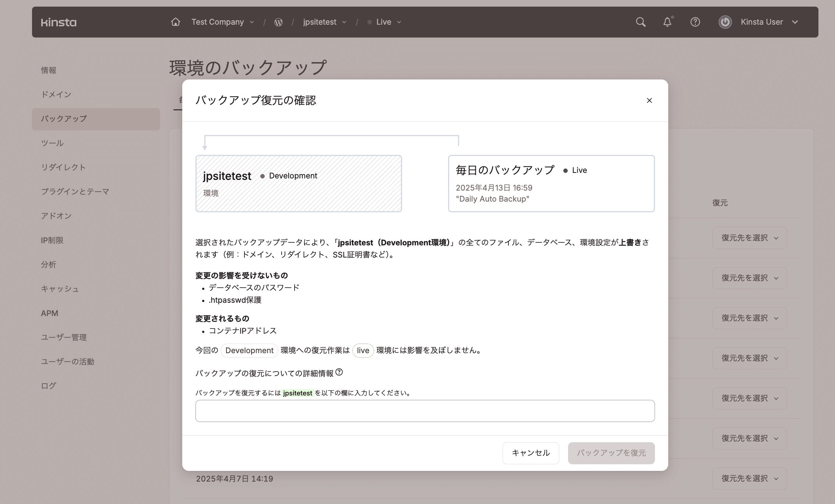
Task: Click the WordPress icon in the breadcrumb
Action: point(279,22)
